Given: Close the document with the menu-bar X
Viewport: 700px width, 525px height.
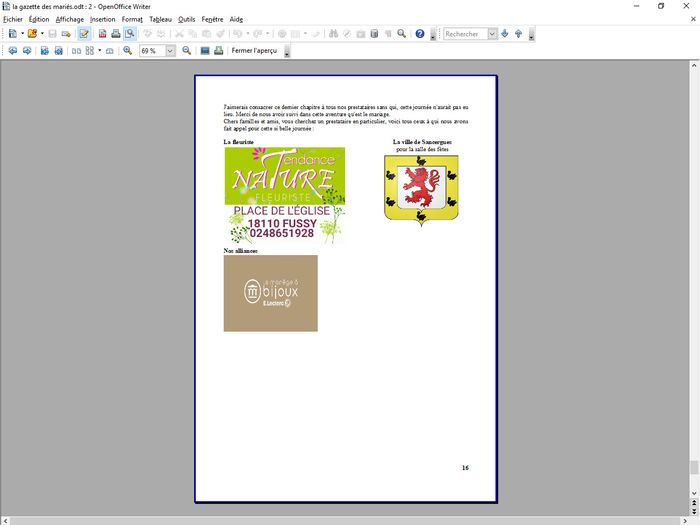Looking at the screenshot, I should 693,19.
